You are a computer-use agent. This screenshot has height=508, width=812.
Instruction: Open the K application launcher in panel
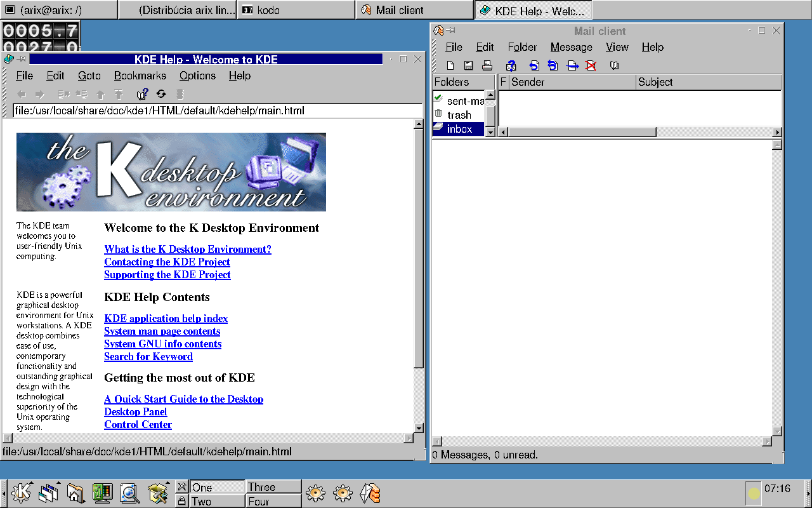click(x=21, y=493)
